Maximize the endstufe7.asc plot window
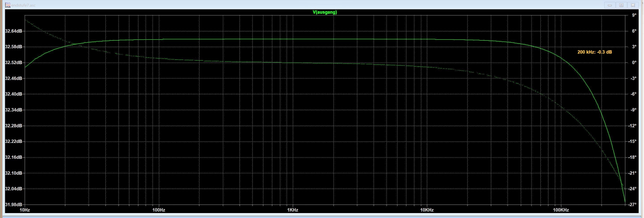The height and width of the screenshot is (218, 644). [x=621, y=5]
